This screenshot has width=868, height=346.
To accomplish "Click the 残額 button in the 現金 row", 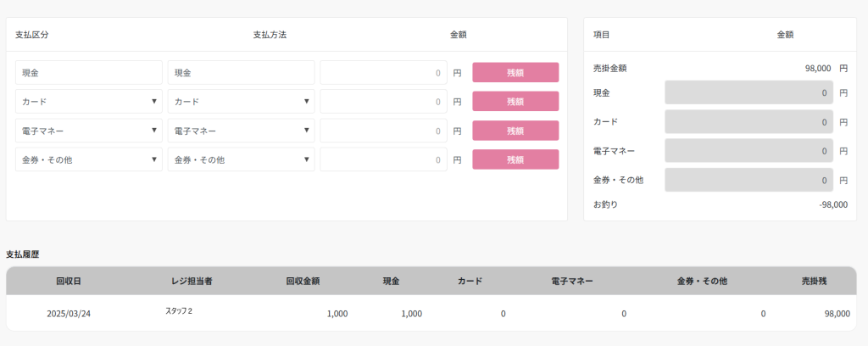I will pos(515,73).
